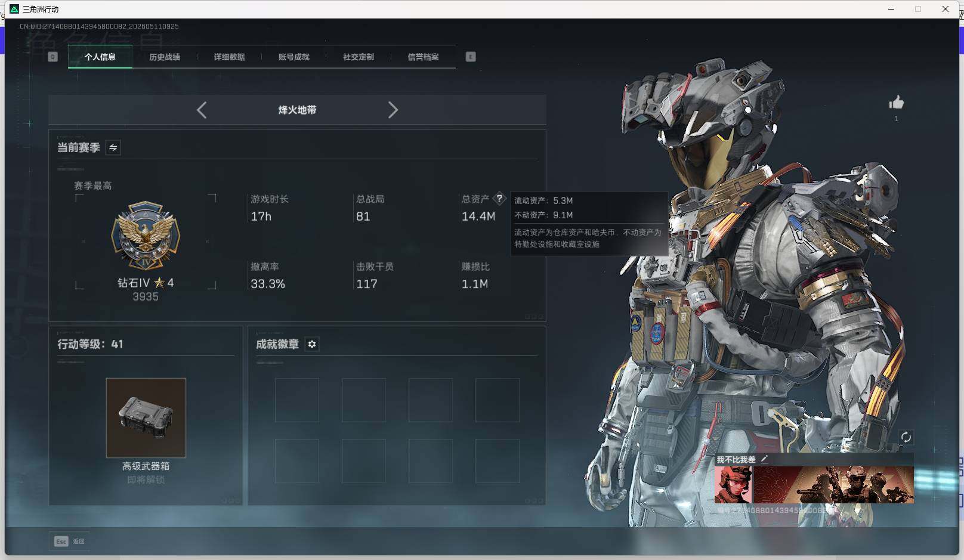Viewport: 964px width, 560px height.
Task: Go to previous game mode with left arrow
Action: pos(202,110)
